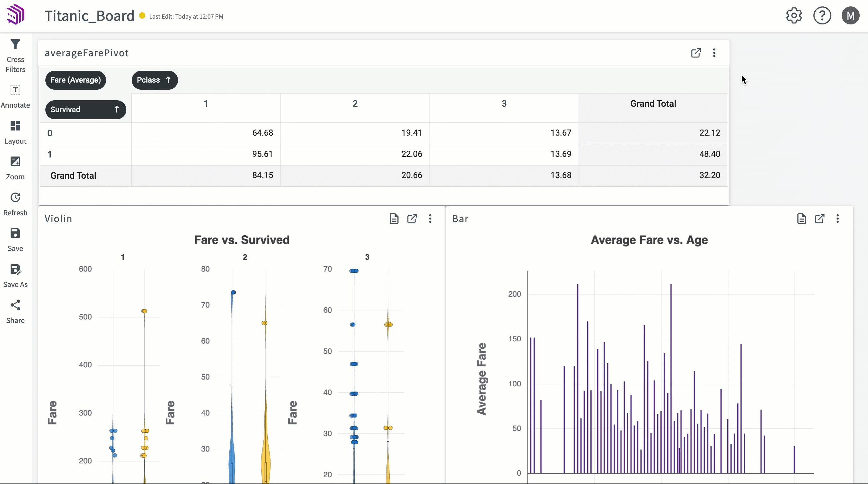This screenshot has width=868, height=484.
Task: Select the Annotate tool in sidebar
Action: pos(15,95)
